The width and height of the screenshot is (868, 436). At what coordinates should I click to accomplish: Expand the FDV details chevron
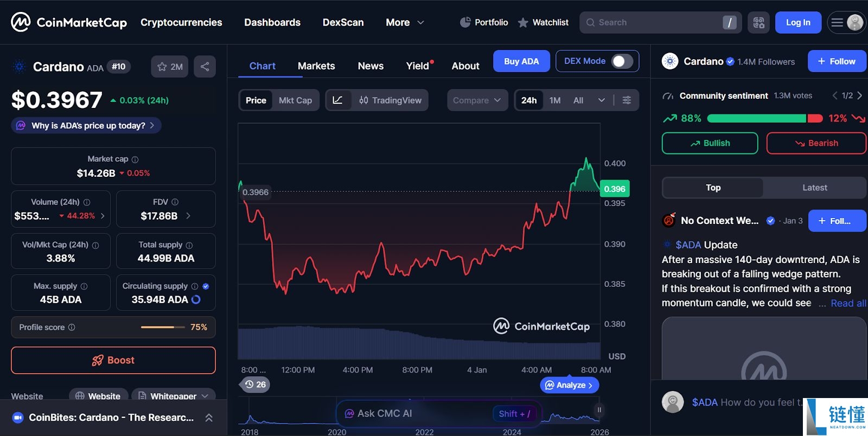pyautogui.click(x=188, y=216)
